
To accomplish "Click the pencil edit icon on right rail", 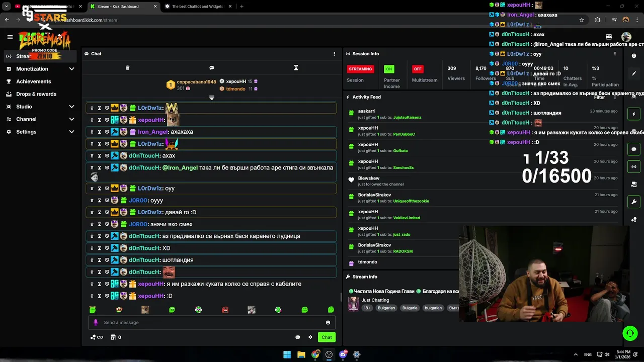I will (634, 73).
